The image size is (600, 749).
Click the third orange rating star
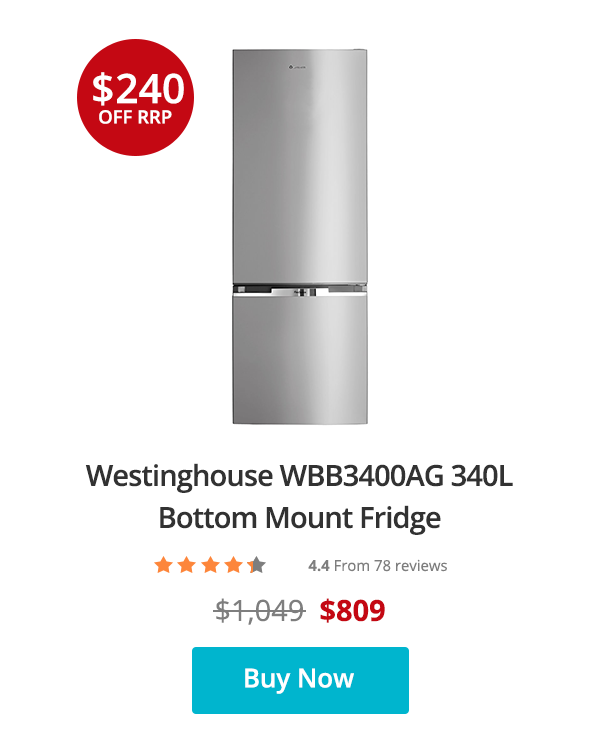point(210,565)
